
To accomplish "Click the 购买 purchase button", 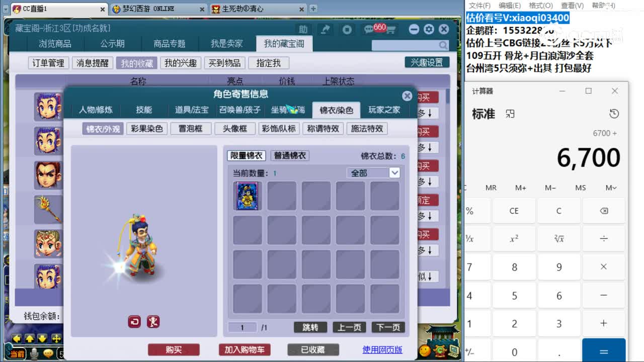I will (x=174, y=349).
